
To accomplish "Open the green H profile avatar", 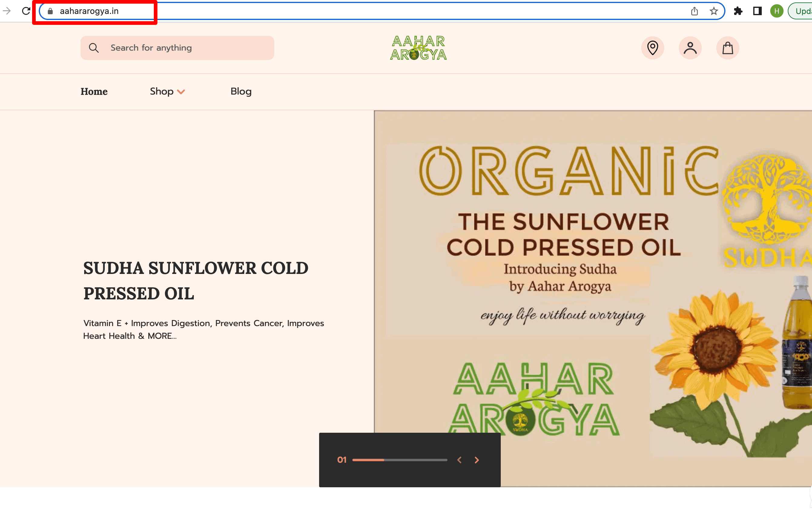I will [x=777, y=11].
